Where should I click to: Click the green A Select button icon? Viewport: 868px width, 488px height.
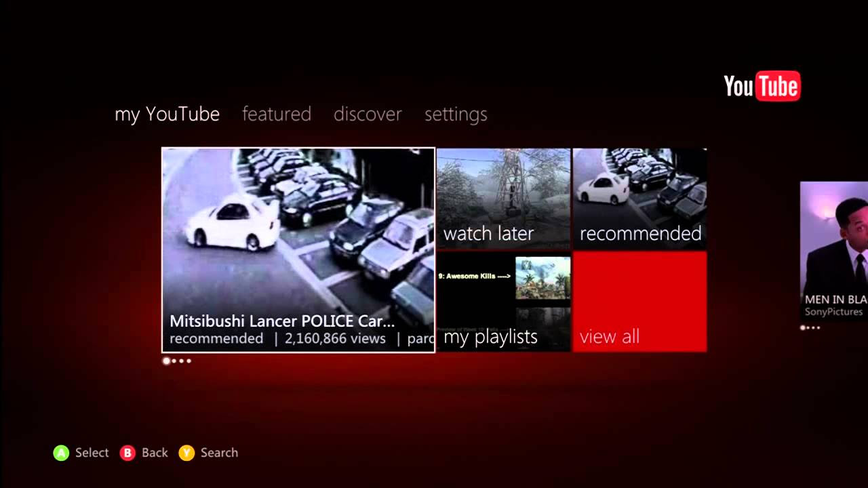(61, 453)
